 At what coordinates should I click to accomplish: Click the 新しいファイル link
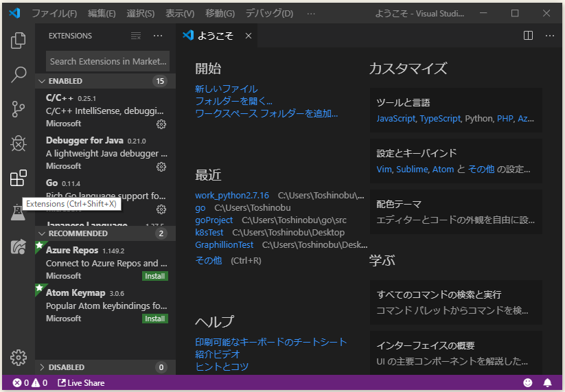(x=227, y=89)
